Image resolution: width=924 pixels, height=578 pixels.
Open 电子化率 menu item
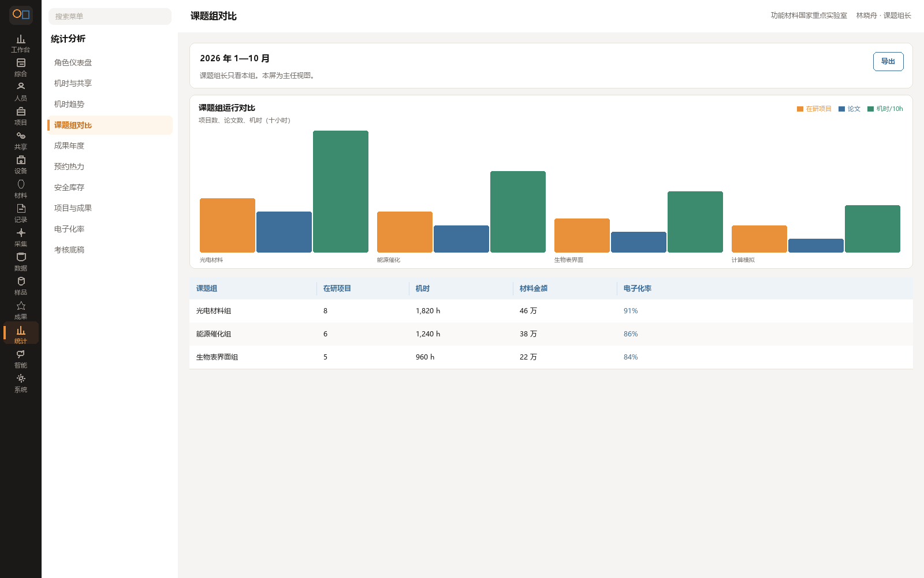110,229
